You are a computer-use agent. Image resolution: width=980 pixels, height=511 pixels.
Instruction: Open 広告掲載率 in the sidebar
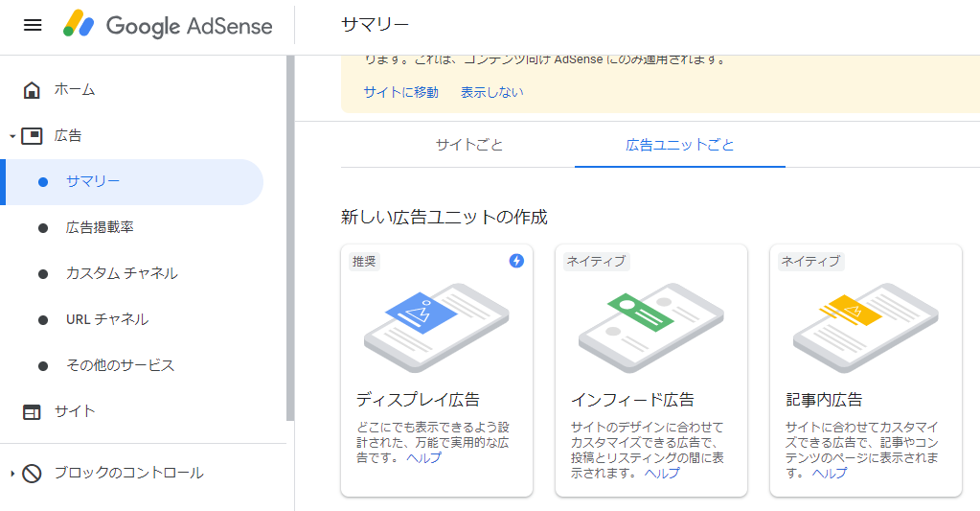click(100, 228)
